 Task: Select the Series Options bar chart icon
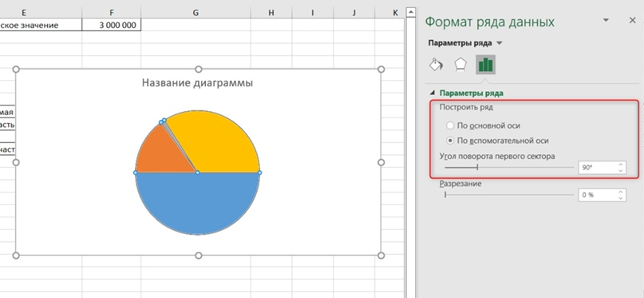[x=485, y=65]
